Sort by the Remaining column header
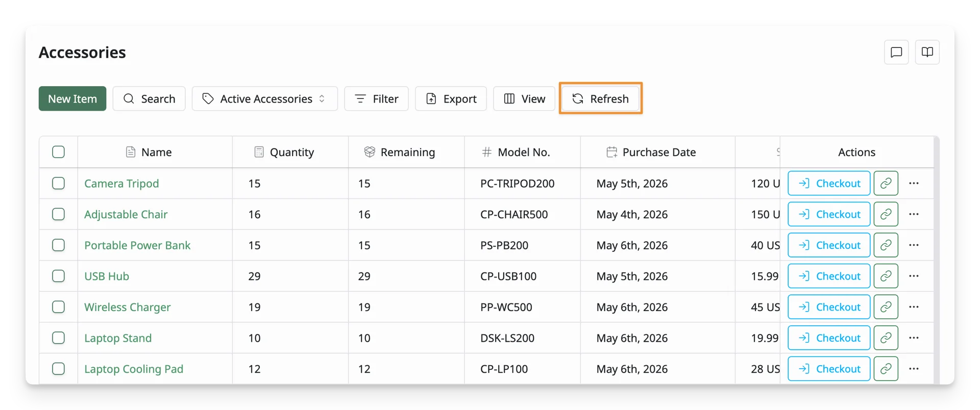The image size is (980, 410). pyautogui.click(x=406, y=152)
